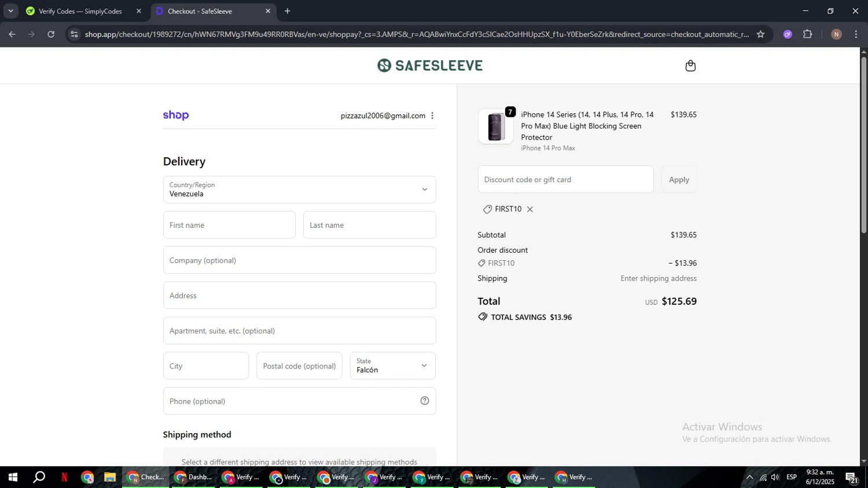The image size is (868, 488).
Task: Go back to the previous page
Action: click(x=12, y=34)
